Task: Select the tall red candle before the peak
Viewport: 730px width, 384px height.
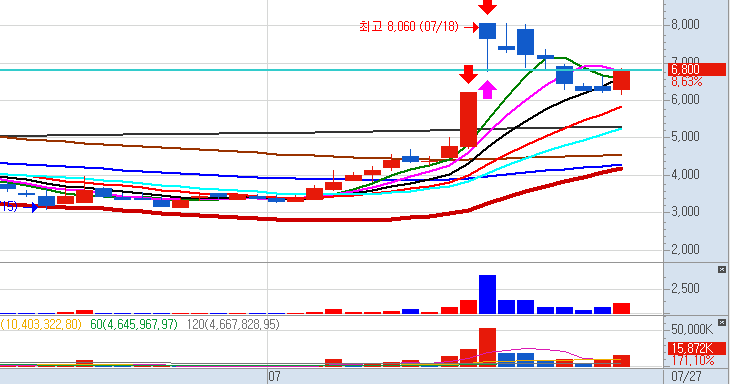Action: tap(468, 119)
